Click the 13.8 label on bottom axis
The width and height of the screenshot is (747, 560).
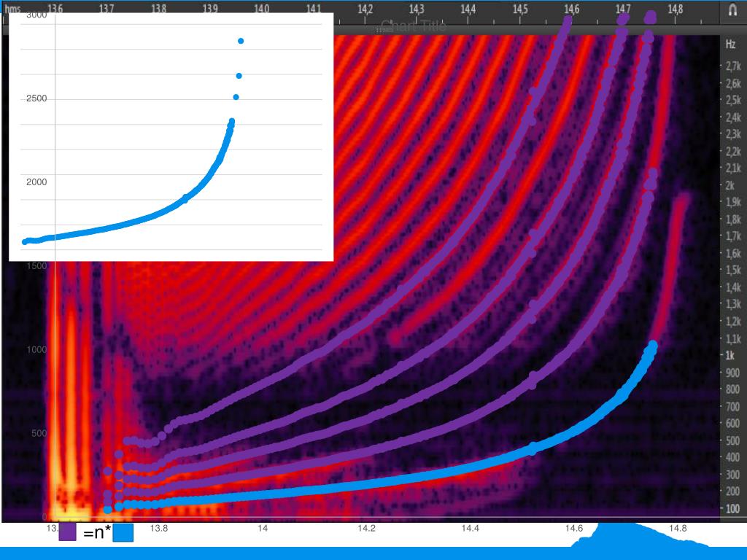coord(159,529)
